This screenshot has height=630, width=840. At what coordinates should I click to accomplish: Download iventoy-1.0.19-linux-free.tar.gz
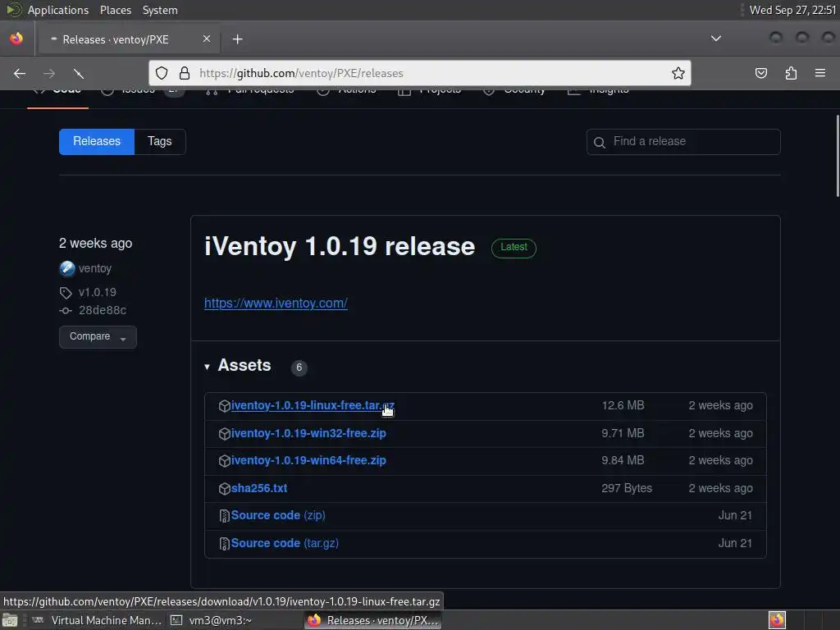tap(313, 405)
